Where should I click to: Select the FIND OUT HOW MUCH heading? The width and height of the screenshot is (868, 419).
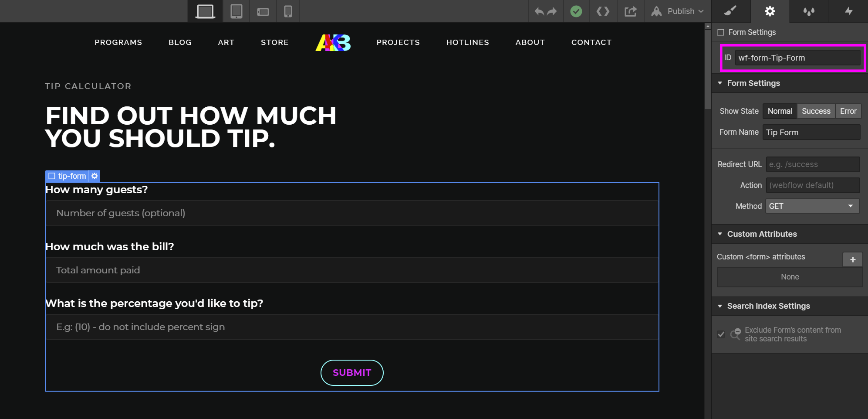(191, 127)
